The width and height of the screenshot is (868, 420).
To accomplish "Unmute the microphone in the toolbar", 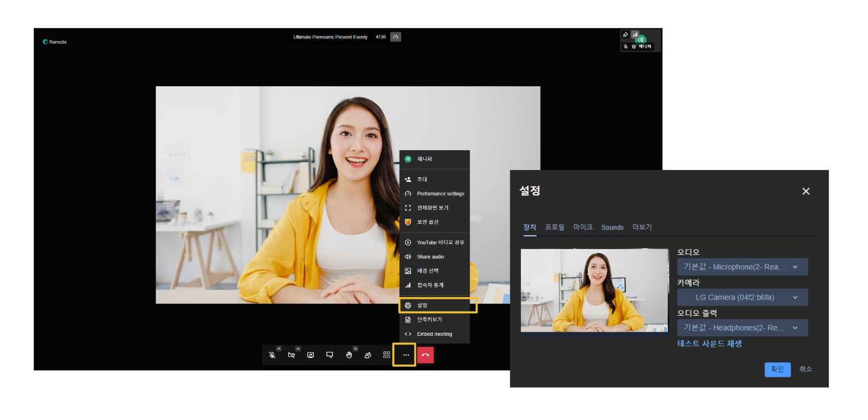I will tap(272, 355).
